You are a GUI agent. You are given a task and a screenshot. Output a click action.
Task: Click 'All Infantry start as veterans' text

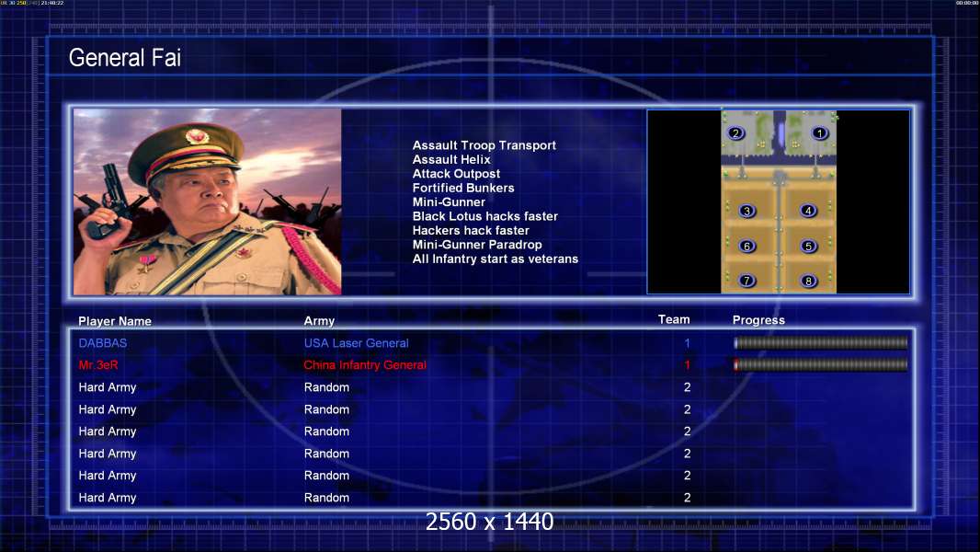[x=495, y=259]
